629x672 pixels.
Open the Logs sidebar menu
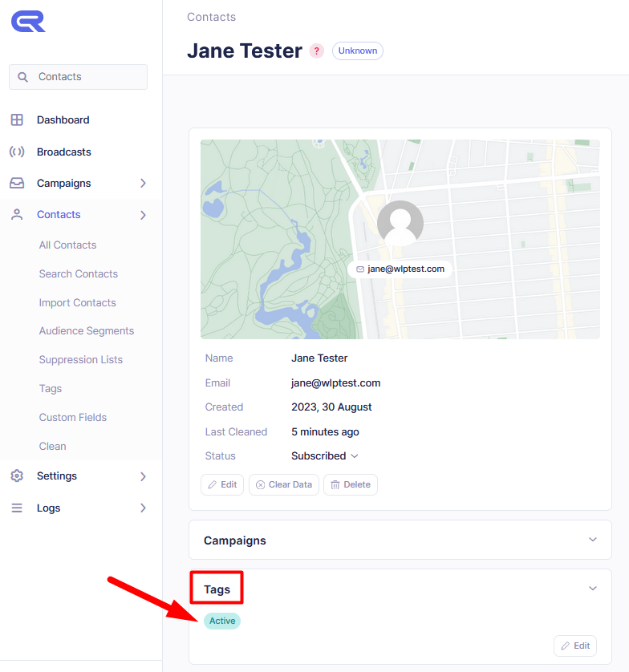(48, 508)
